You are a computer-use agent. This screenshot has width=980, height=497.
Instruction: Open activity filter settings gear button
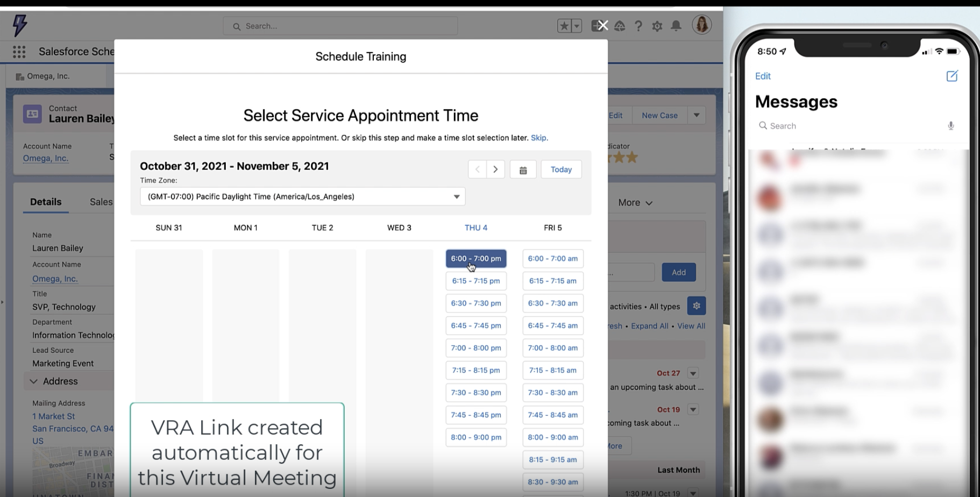697,306
